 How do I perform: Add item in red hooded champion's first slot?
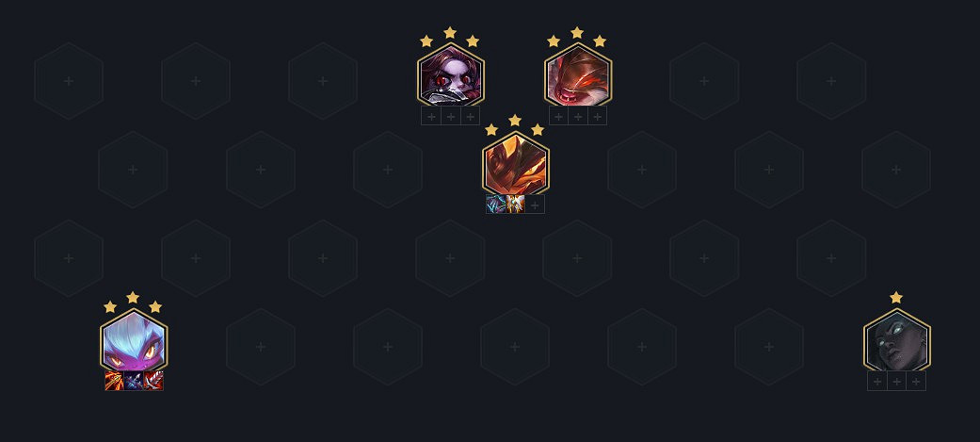coord(559,116)
